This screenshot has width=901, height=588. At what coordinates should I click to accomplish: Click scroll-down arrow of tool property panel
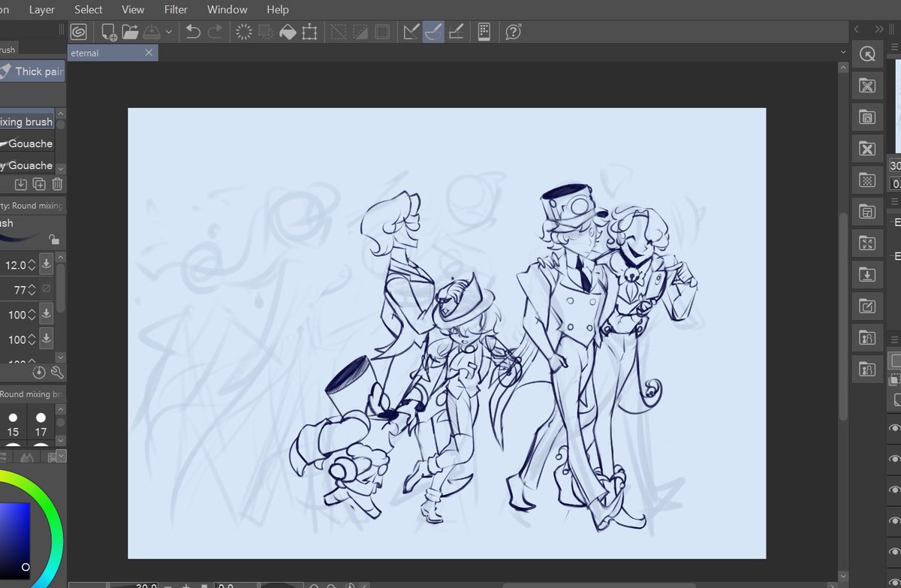61,357
